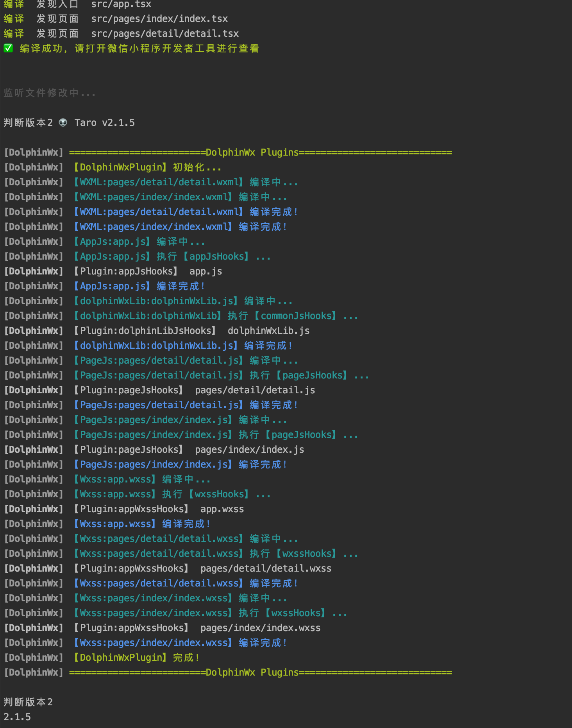Click the path src/pages/detail/detail.tsx
Viewport: 572px width, 728px height.
(165, 34)
